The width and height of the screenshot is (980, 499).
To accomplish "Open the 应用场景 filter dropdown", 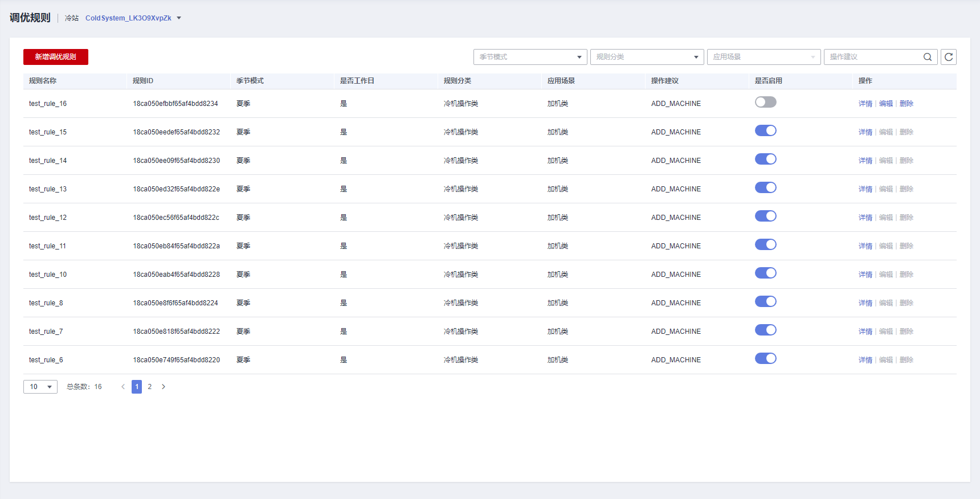I will [x=763, y=57].
